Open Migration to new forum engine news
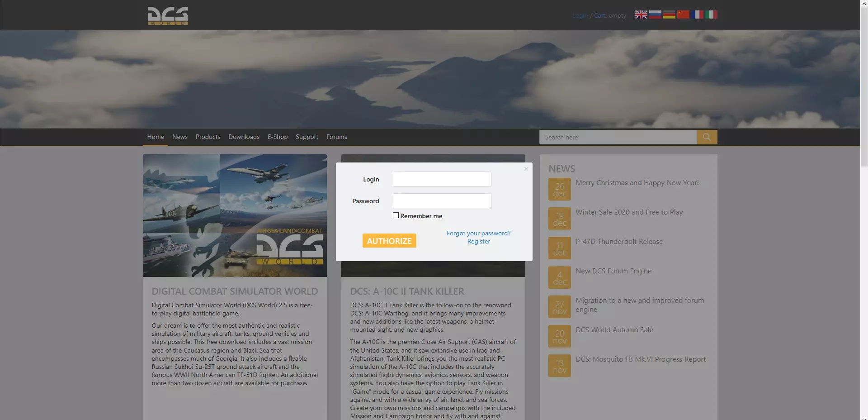The height and width of the screenshot is (420, 868). [640, 305]
